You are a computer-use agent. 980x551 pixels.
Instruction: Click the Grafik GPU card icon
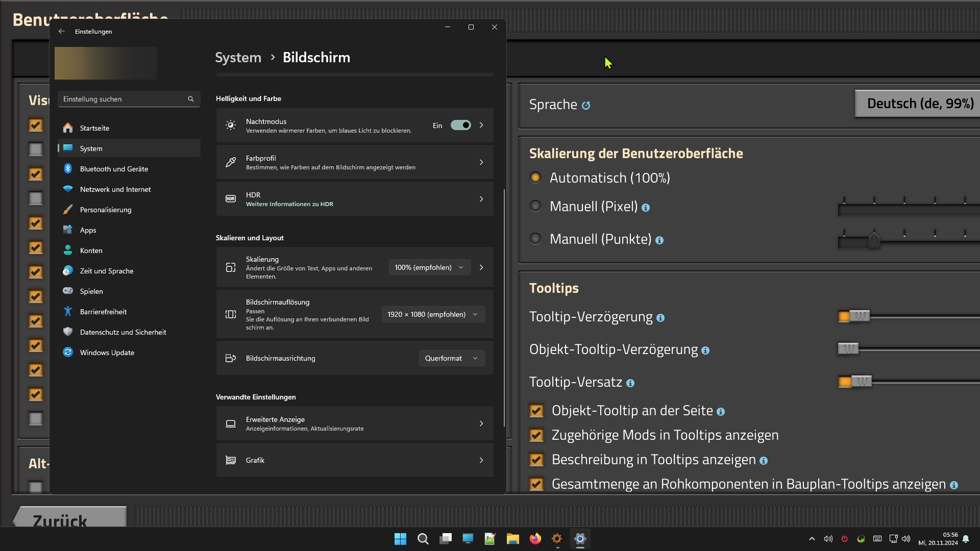pyautogui.click(x=231, y=461)
